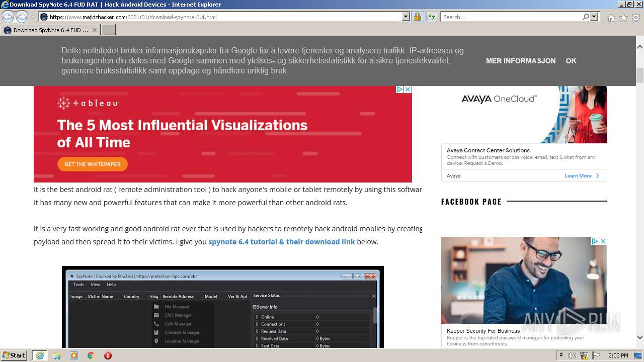Click OK to dismiss cookie notice

pos(571,61)
